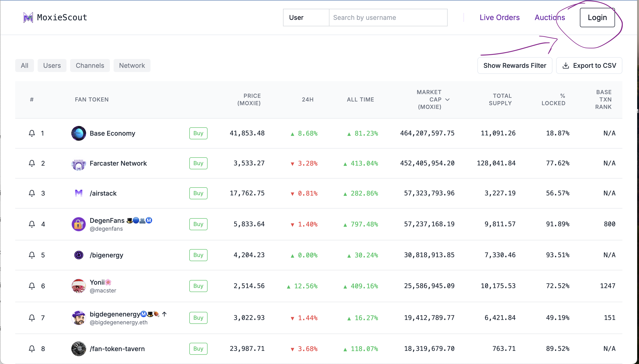The height and width of the screenshot is (364, 639).
Task: Click the Login button
Action: 597,18
